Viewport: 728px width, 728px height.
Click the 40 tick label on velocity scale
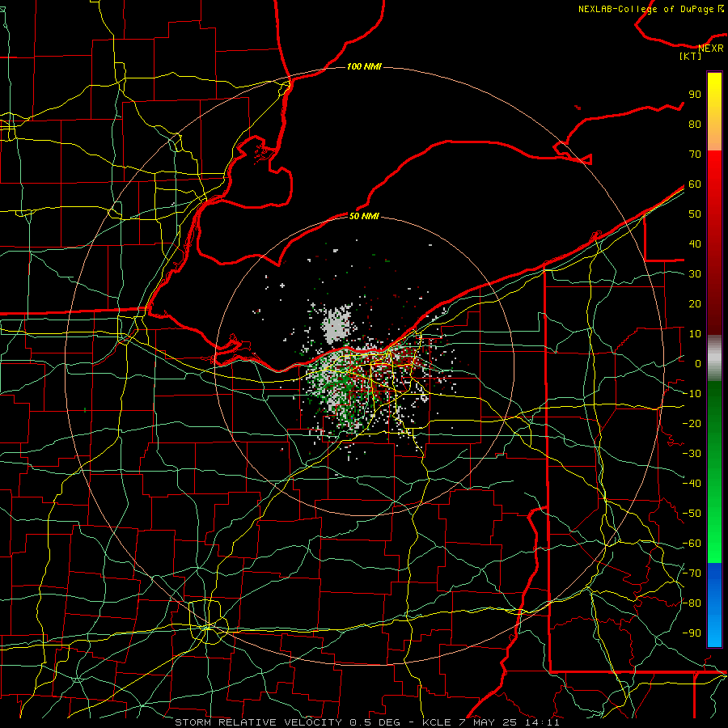[x=695, y=243]
